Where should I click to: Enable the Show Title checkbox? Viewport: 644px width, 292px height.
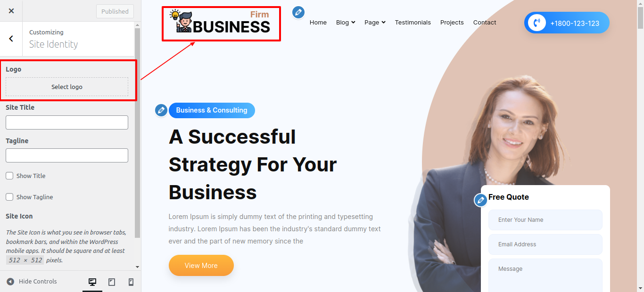coord(9,176)
